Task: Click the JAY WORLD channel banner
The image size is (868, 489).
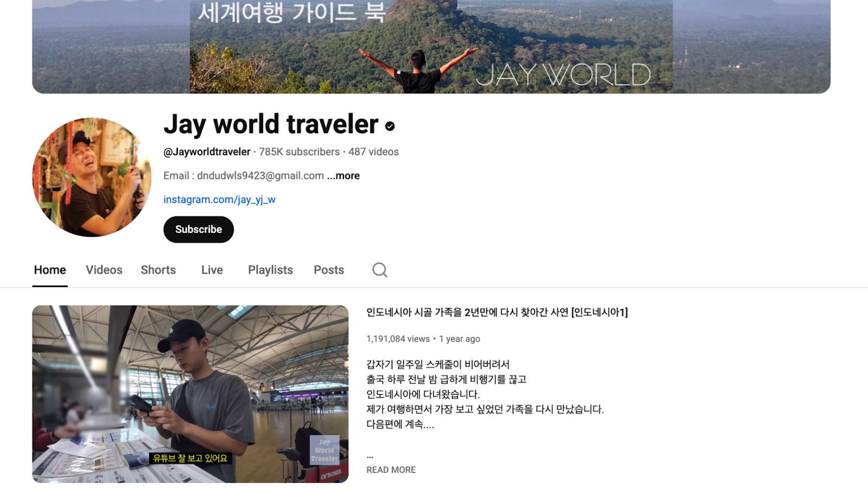Action: click(431, 47)
